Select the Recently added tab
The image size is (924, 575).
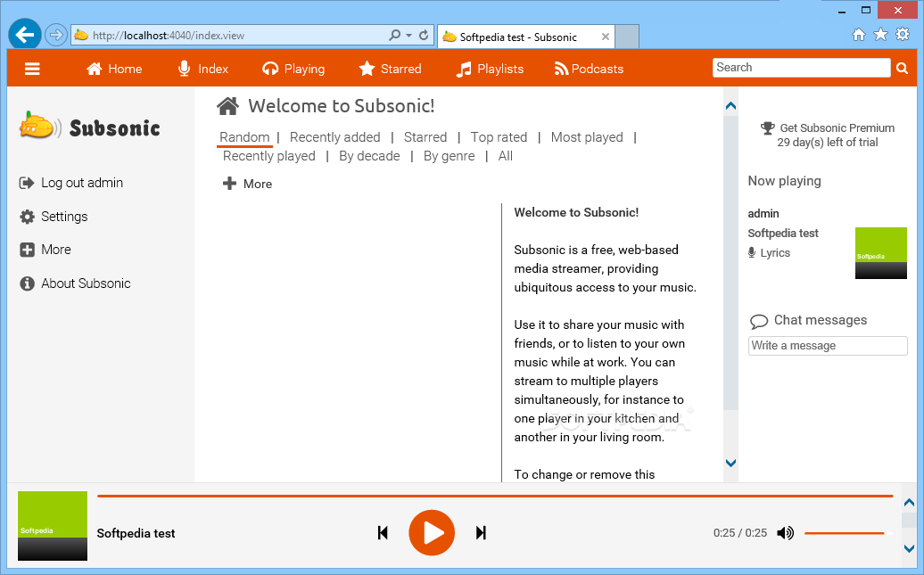point(334,137)
